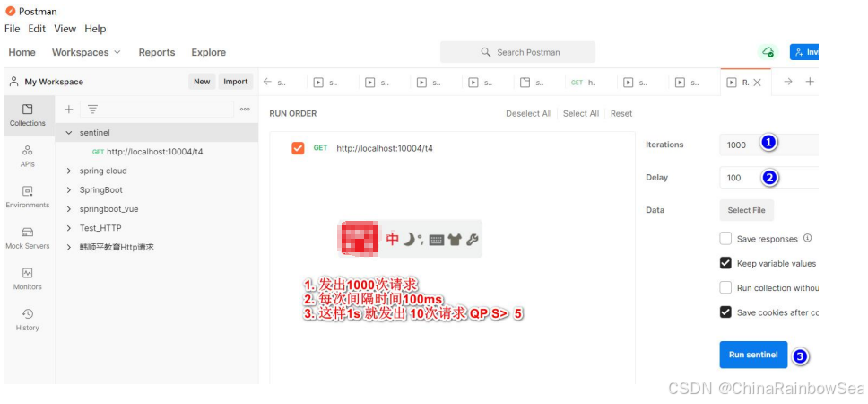Enable the Run collection without checkbox
The width and height of the screenshot is (868, 404).
[725, 287]
